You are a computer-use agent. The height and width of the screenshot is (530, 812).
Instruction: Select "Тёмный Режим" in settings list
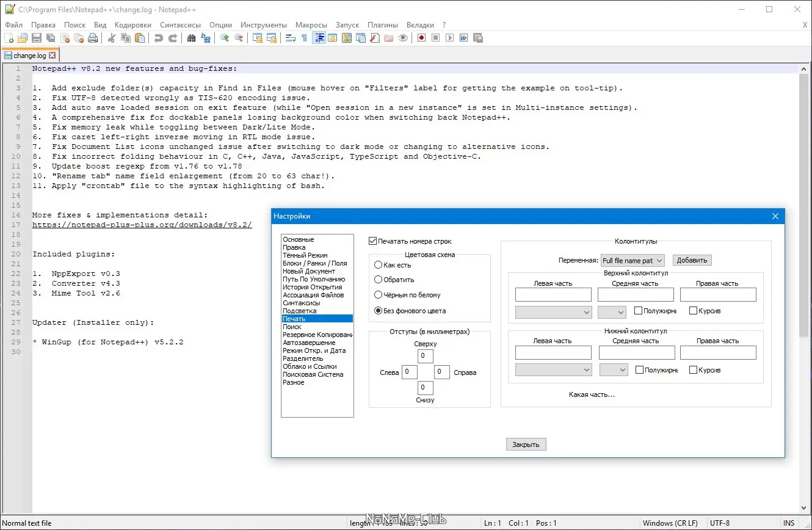coord(305,255)
